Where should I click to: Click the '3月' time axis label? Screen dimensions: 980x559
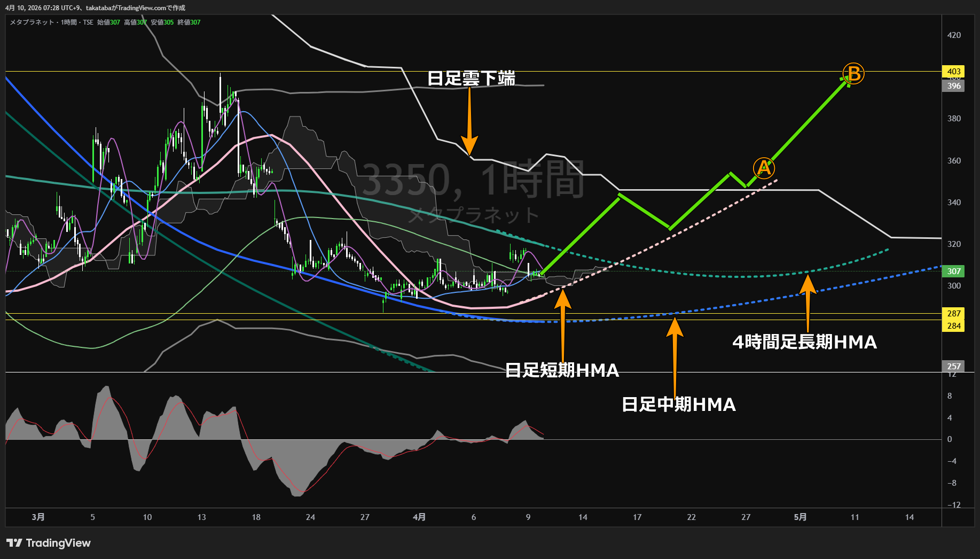click(38, 517)
